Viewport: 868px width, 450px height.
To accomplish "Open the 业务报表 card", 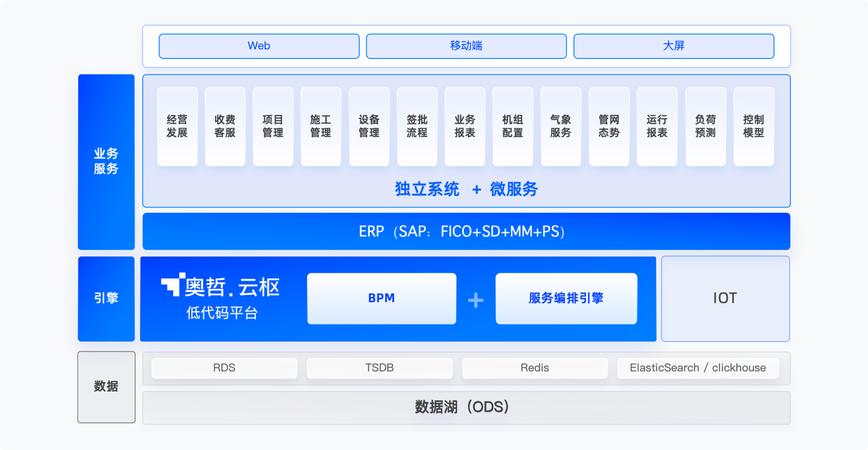I will tap(465, 126).
